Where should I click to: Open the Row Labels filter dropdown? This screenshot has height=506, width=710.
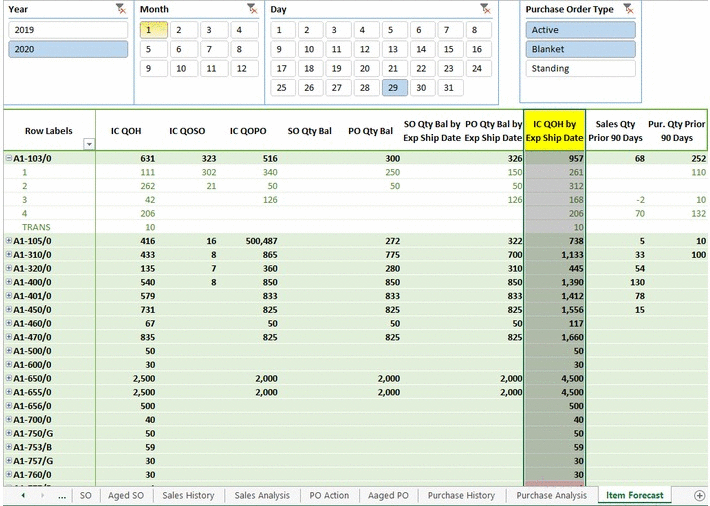click(89, 145)
